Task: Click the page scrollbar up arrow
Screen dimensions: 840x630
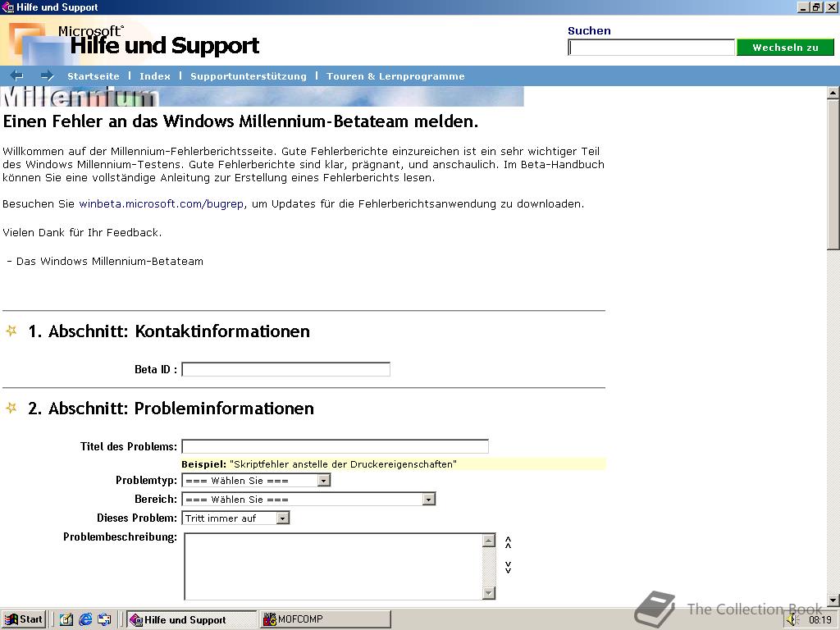Action: tap(833, 93)
